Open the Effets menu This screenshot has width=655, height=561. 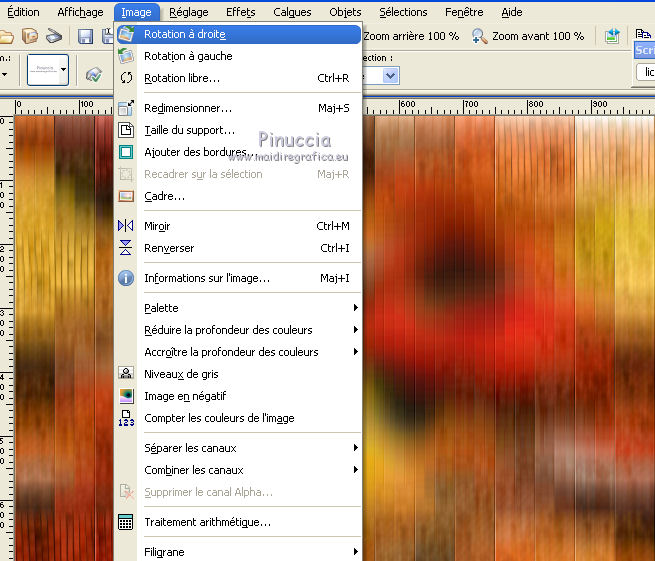[x=241, y=12]
